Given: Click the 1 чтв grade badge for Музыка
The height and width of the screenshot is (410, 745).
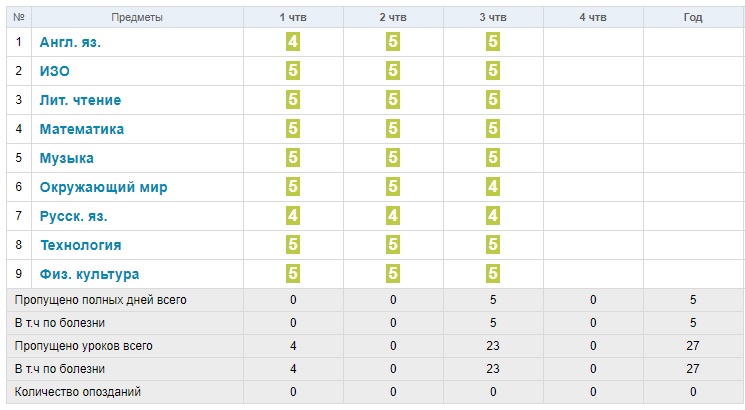Looking at the screenshot, I should [x=293, y=158].
